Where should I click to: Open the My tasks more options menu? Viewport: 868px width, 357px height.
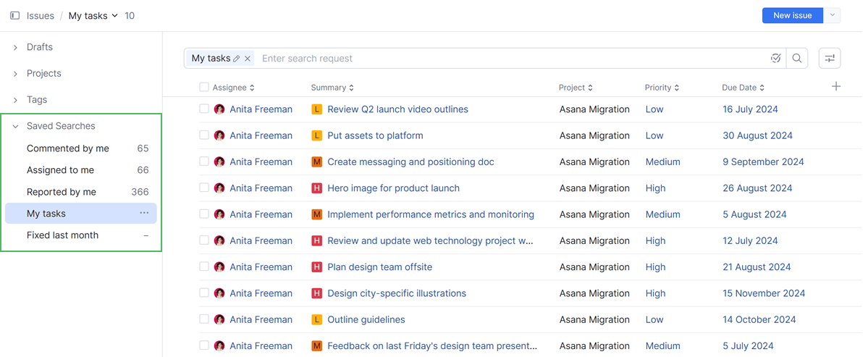(144, 213)
